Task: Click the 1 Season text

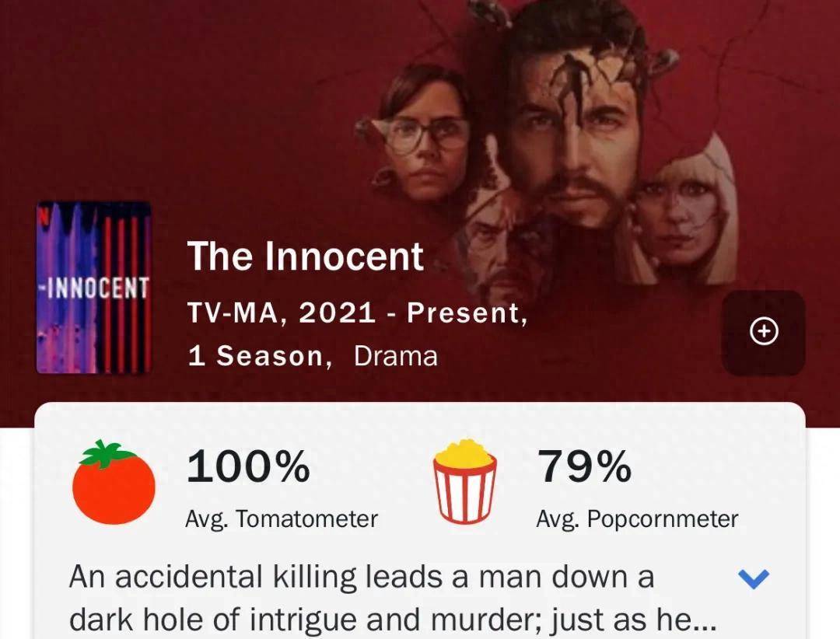Action: [256, 356]
